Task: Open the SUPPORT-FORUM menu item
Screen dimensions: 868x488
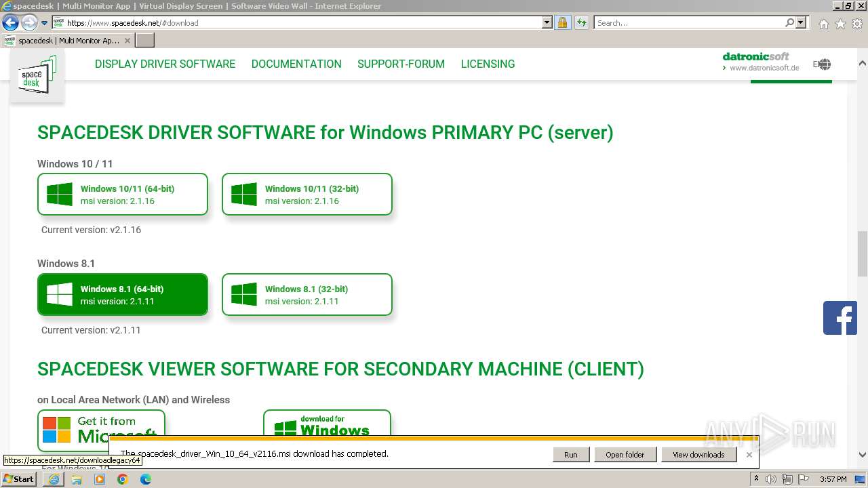Action: point(401,64)
